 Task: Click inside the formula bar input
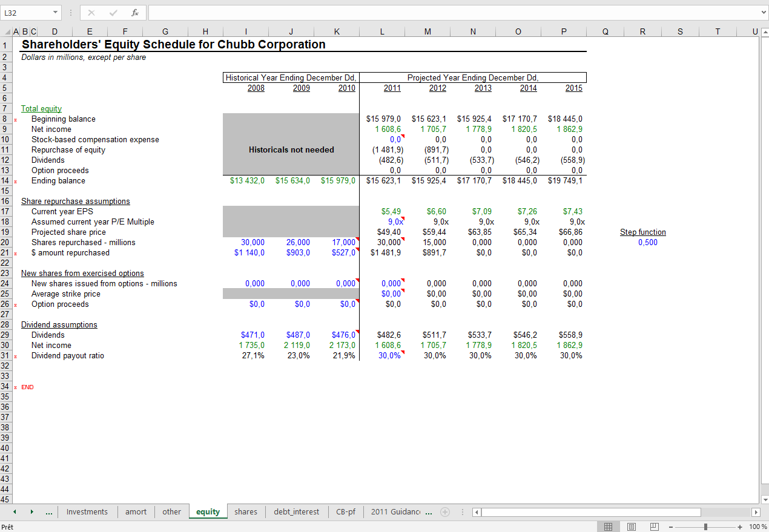click(x=453, y=13)
